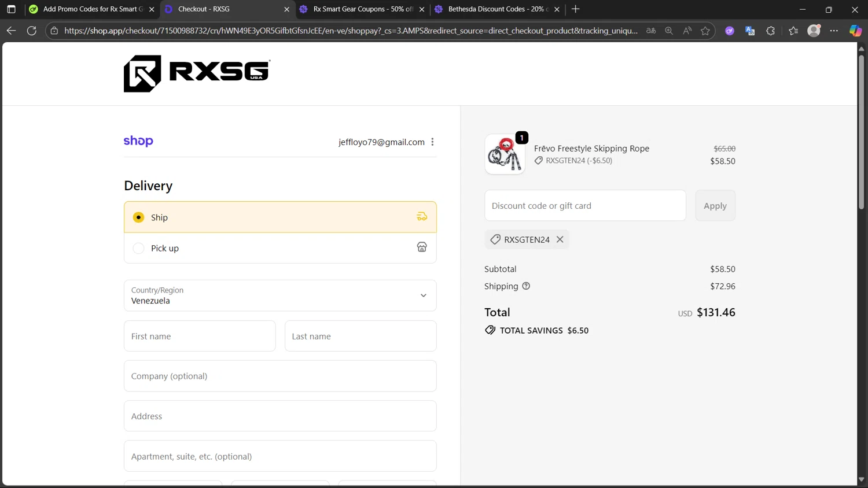Open the Copilot sidebar icon
Viewport: 868px width, 488px height.
tap(855, 31)
